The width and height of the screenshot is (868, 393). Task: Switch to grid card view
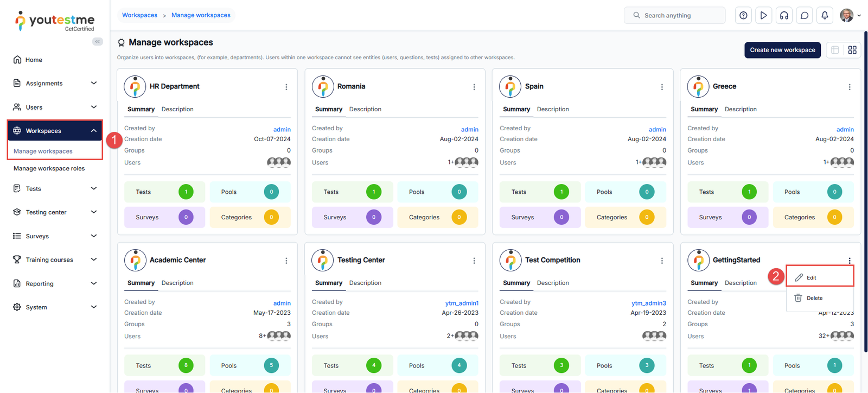coord(852,50)
